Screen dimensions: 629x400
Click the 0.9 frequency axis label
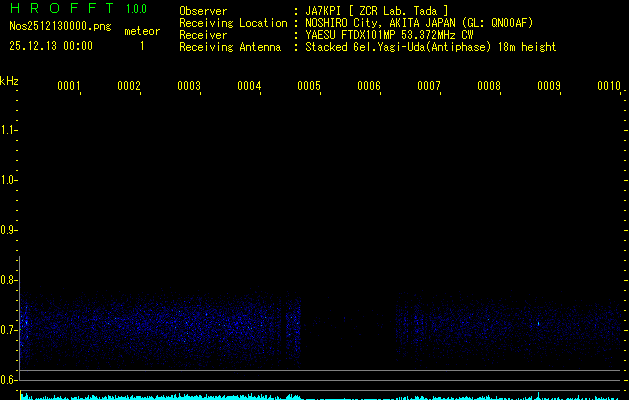click(9, 230)
